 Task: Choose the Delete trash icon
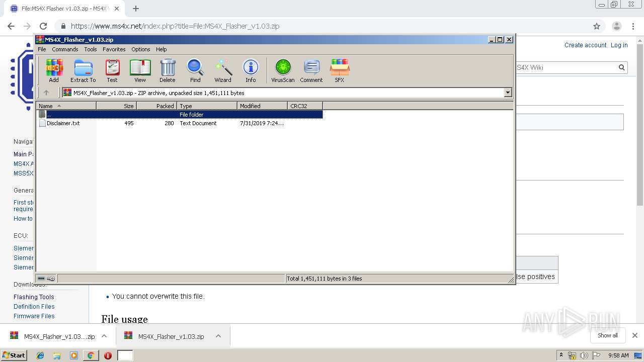coord(168,70)
